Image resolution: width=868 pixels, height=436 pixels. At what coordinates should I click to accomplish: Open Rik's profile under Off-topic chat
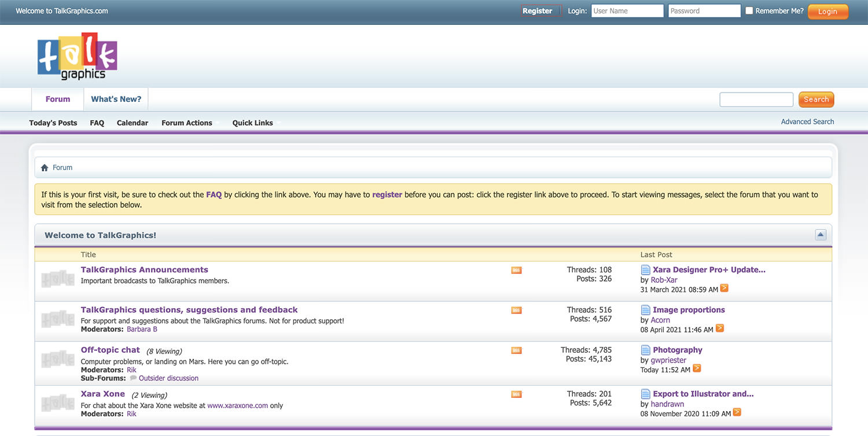tap(131, 370)
